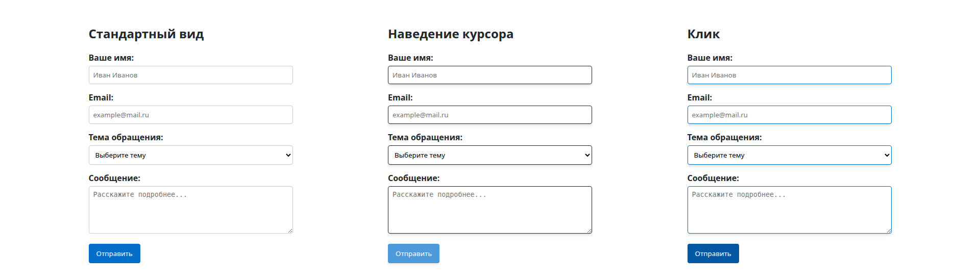Screen dimensions: 980x280
Task: Grab resize handle of Стандартный вид textarea
Action: point(290,231)
